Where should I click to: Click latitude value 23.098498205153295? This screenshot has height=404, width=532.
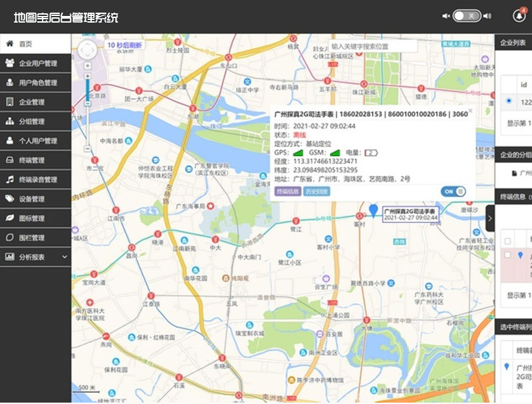[325, 170]
